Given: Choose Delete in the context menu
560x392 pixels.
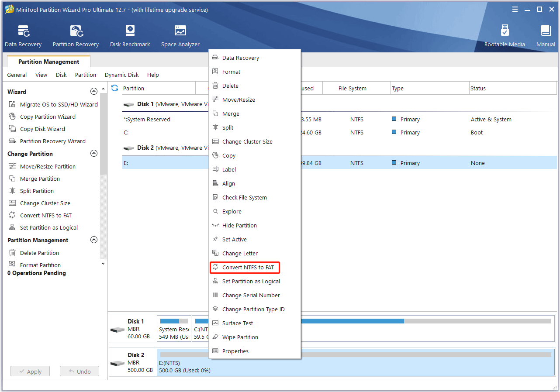Looking at the screenshot, I should (255, 86).
